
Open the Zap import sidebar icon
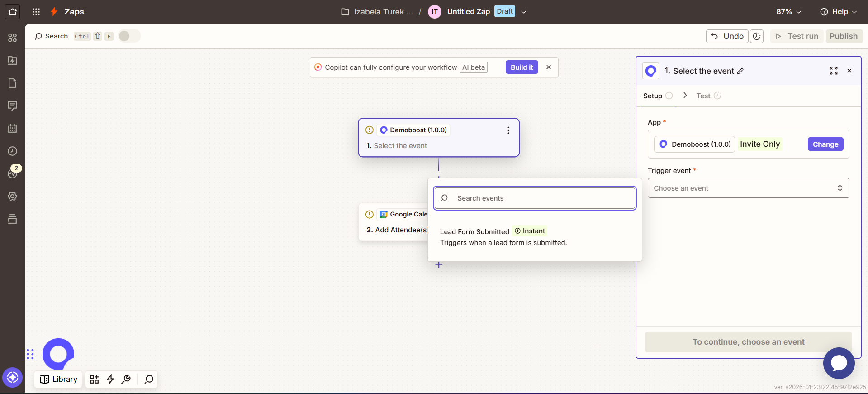(12, 60)
